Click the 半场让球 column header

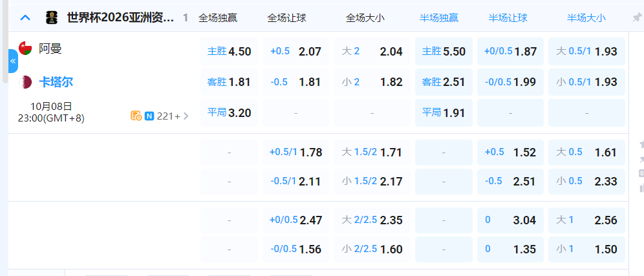pyautogui.click(x=508, y=18)
